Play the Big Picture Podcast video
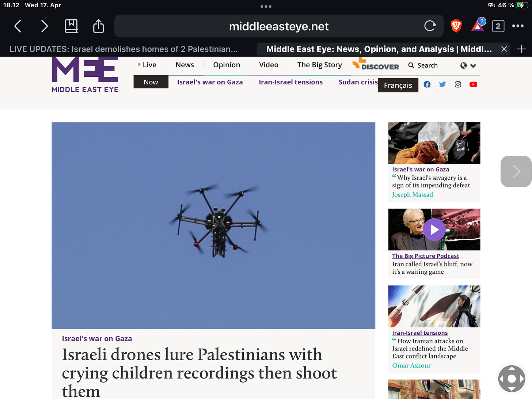Image resolution: width=532 pixels, height=399 pixels. point(434,229)
